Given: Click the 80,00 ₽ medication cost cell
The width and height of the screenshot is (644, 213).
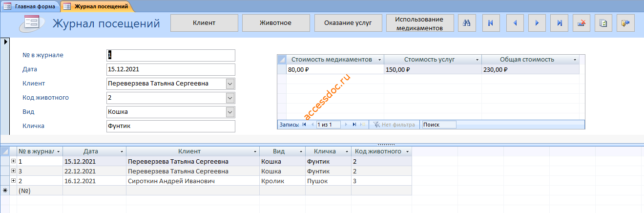Looking at the screenshot, I should coord(335,69).
